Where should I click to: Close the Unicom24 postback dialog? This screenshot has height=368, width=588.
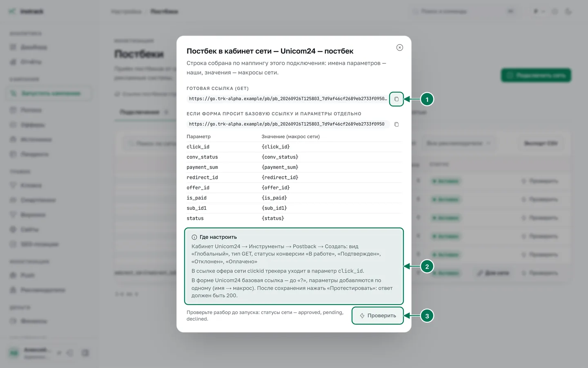pos(400,47)
